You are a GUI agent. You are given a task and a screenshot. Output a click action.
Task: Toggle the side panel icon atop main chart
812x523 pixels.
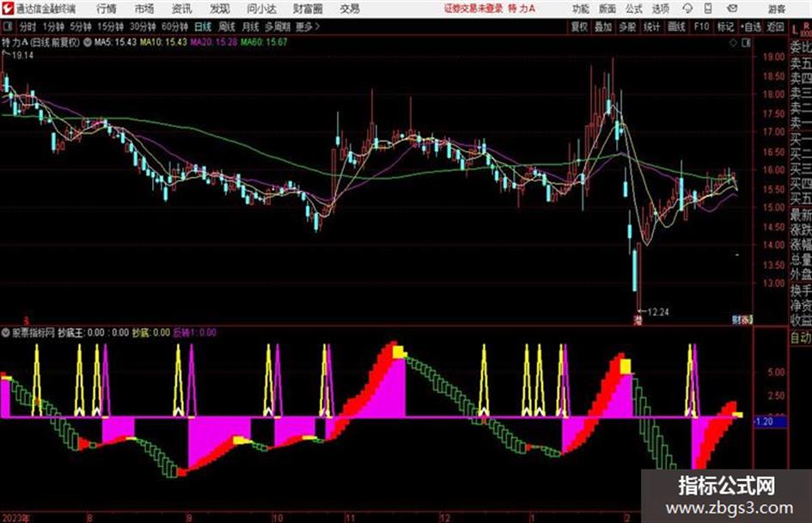point(746,43)
